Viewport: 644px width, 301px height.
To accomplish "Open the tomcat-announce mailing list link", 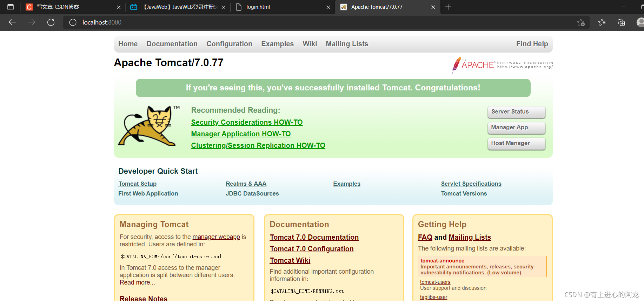I will (442, 261).
